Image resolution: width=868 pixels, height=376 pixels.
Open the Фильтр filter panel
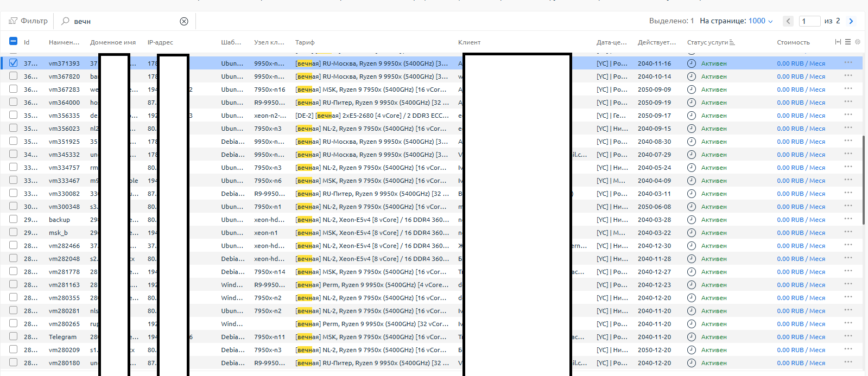[28, 21]
